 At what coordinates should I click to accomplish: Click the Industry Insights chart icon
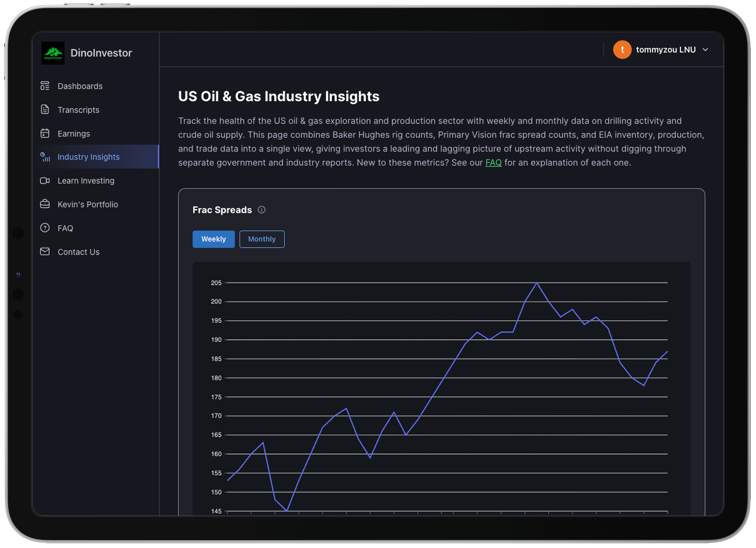click(45, 157)
